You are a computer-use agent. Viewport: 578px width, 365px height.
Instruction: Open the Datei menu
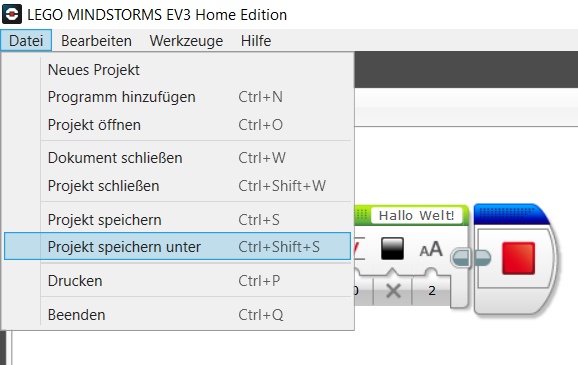(26, 41)
